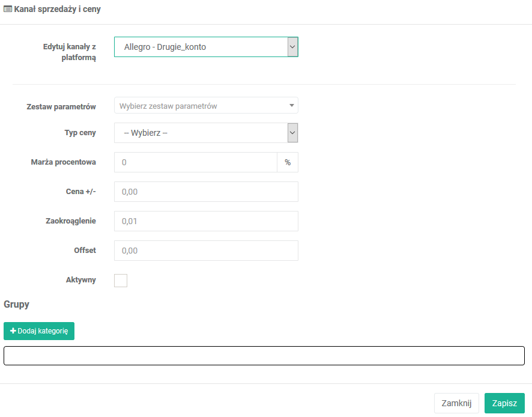Click the Zestaw parametrów label

(61, 106)
